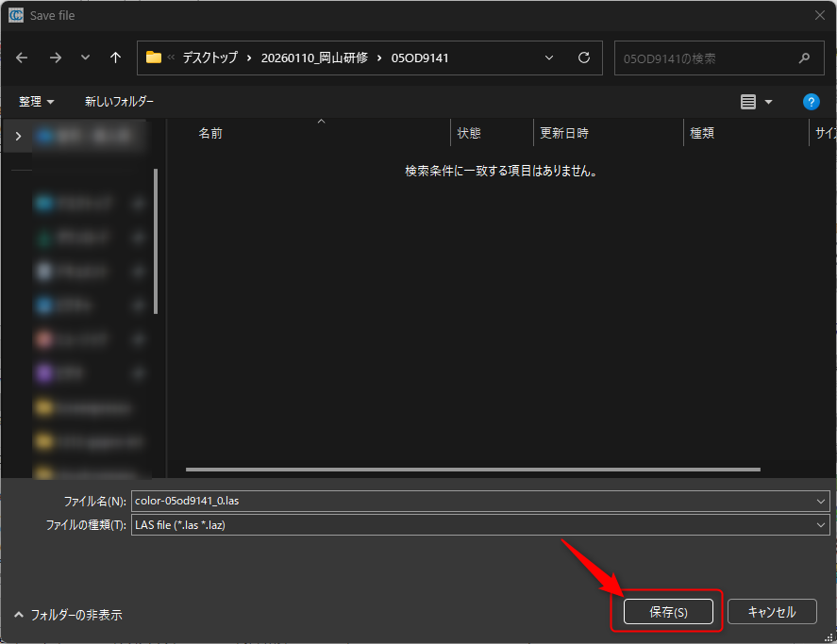Expand the address bar history dropdown

549,58
